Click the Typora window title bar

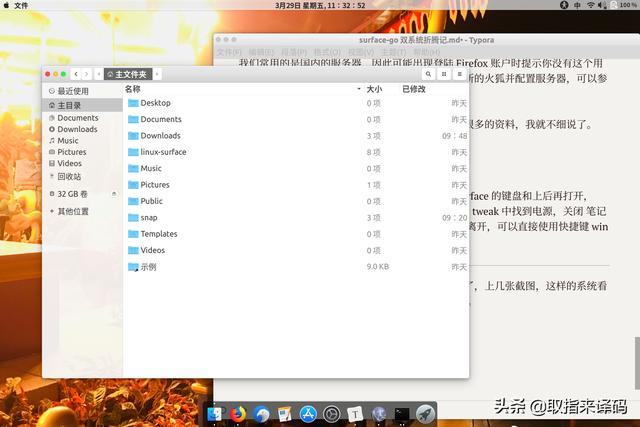[426, 40]
